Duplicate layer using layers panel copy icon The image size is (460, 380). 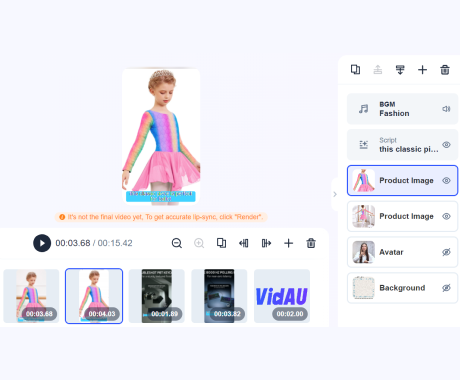(355, 70)
